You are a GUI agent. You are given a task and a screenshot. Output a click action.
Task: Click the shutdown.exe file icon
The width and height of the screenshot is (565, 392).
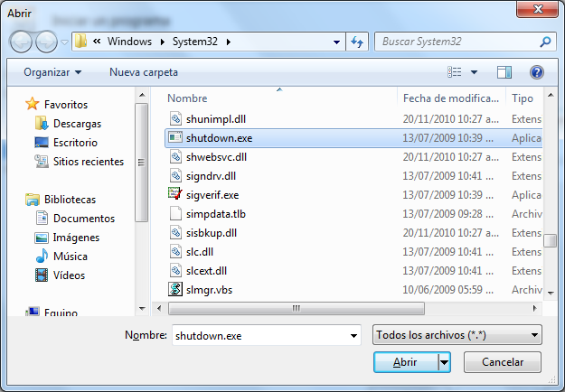click(x=175, y=137)
